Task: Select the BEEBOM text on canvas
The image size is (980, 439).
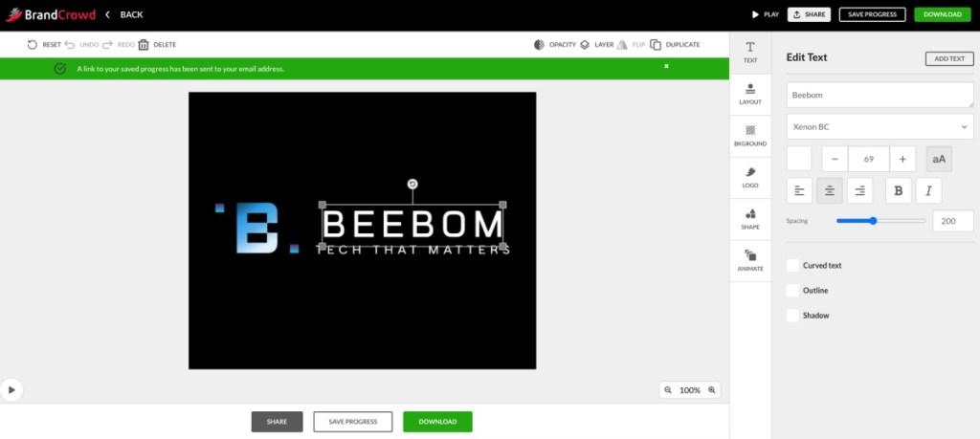Action: (x=412, y=224)
